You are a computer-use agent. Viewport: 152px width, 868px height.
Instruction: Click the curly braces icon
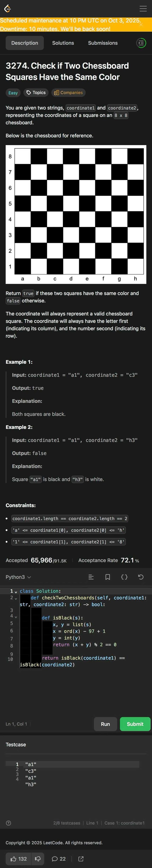tap(124, 577)
